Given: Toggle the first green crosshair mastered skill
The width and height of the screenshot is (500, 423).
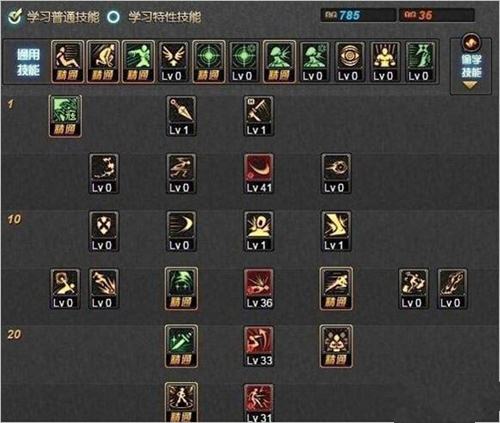Looking at the screenshot, I should point(209,62).
